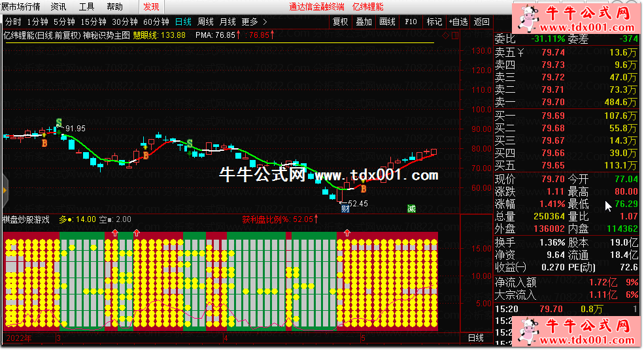644x350 pixels.
Task: Open the 帮助 menu
Action: 114,7
